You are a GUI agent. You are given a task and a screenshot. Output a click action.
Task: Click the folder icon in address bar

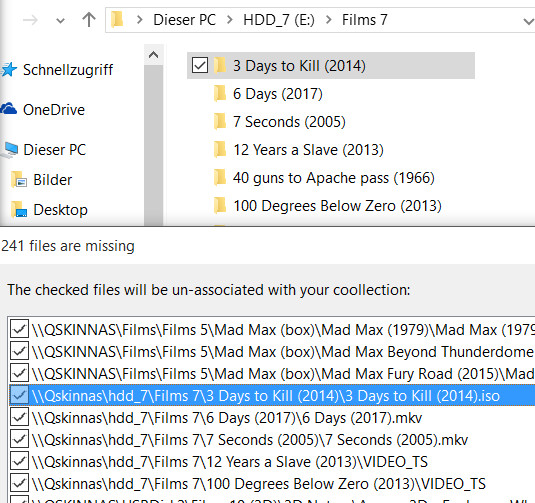tap(117, 19)
